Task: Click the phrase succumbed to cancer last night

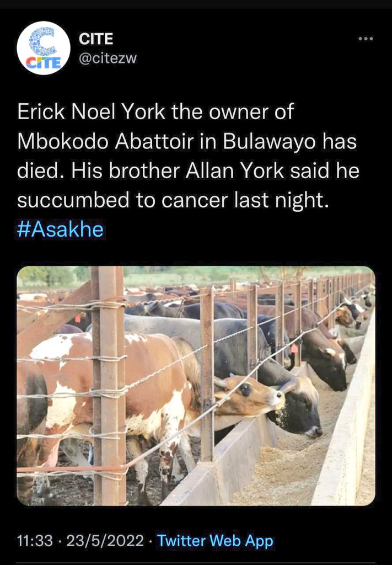Action: (x=173, y=200)
